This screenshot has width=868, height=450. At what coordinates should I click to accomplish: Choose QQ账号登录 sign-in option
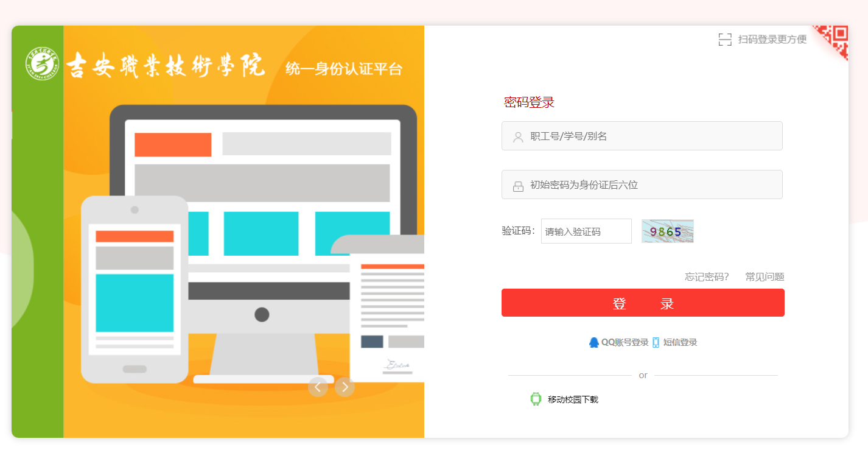tap(625, 343)
